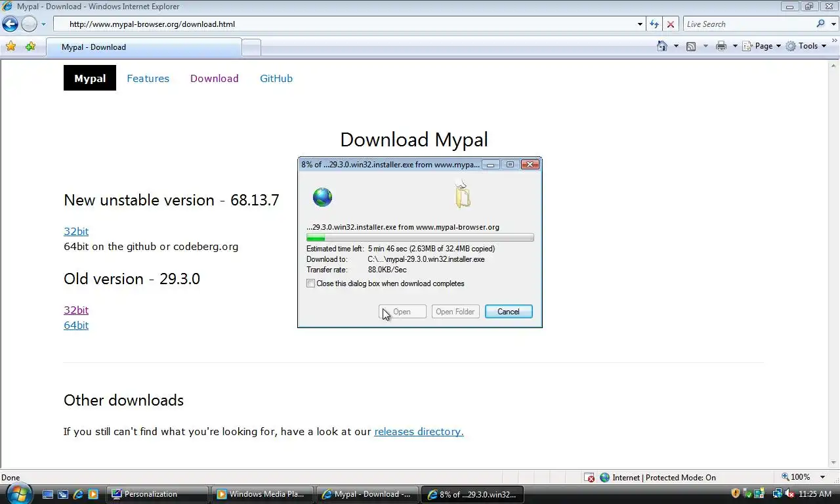Switch to Personalization taskbar window
Screen dimensions: 840x504
tap(157, 494)
